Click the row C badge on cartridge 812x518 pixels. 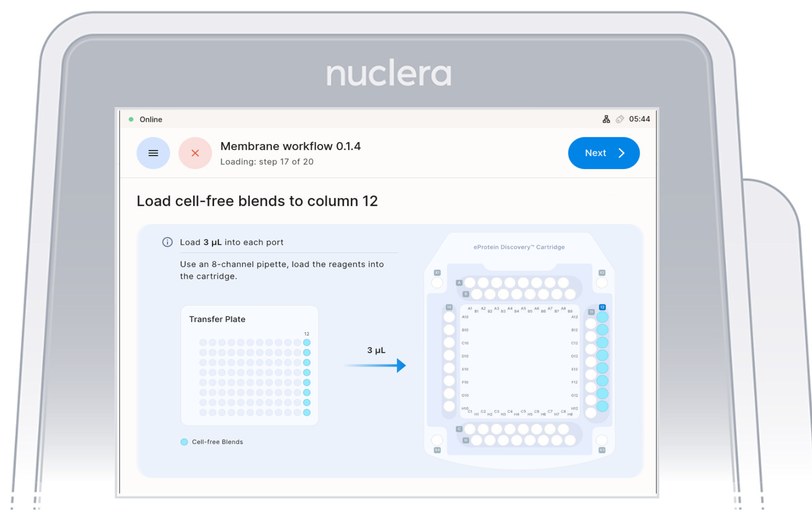tap(459, 429)
